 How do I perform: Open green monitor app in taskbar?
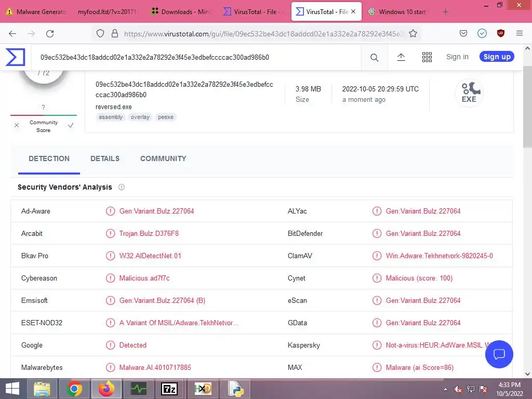coord(139,389)
